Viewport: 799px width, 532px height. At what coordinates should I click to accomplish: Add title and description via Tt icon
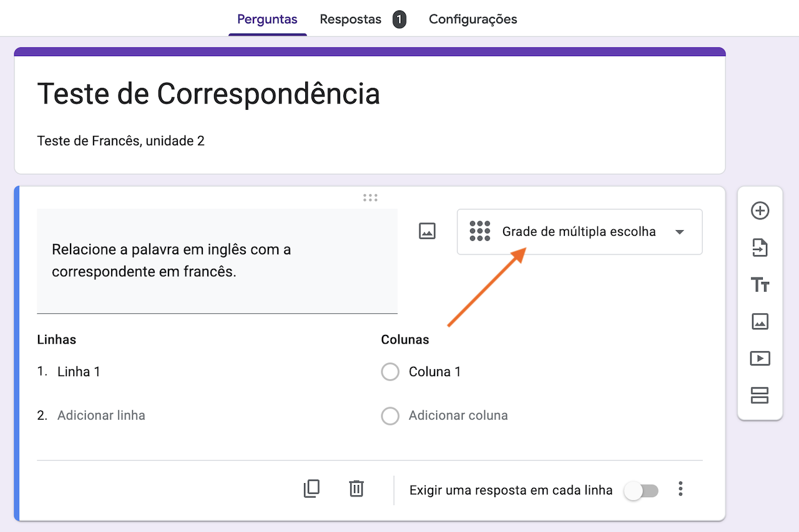coord(760,285)
